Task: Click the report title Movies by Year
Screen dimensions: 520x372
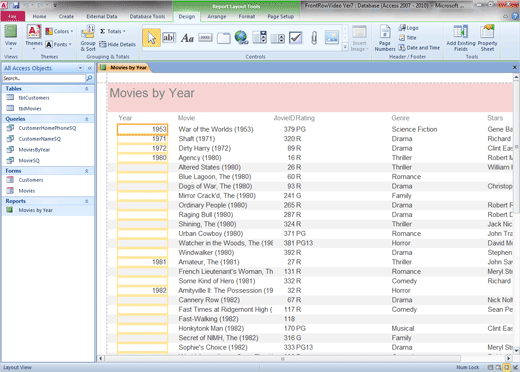Action: coord(152,93)
